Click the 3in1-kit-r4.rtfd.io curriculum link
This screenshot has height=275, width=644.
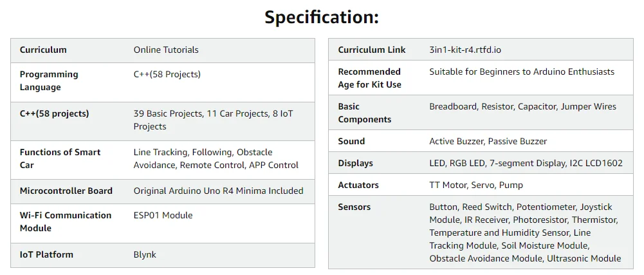(467, 50)
